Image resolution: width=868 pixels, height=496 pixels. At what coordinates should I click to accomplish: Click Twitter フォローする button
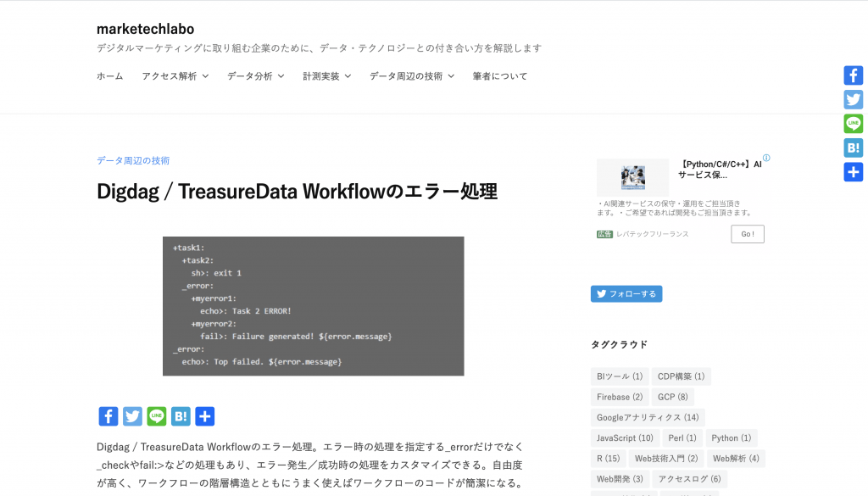626,294
